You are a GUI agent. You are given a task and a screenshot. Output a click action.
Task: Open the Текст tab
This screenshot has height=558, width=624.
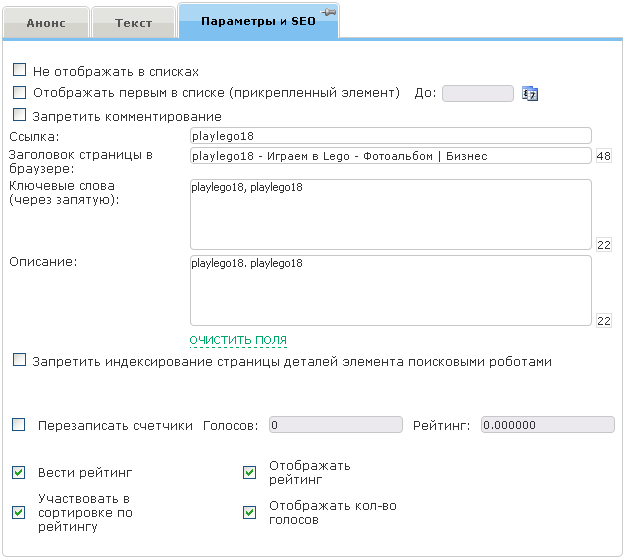(x=133, y=22)
